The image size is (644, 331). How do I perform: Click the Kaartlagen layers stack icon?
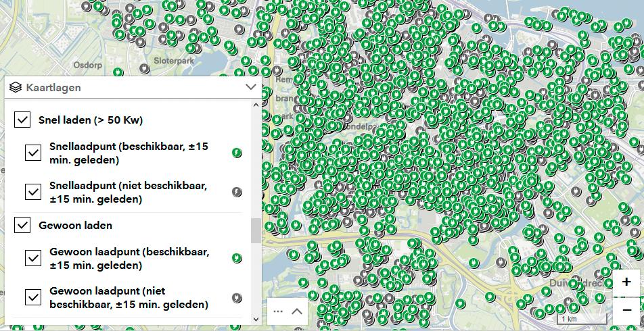click(x=15, y=87)
